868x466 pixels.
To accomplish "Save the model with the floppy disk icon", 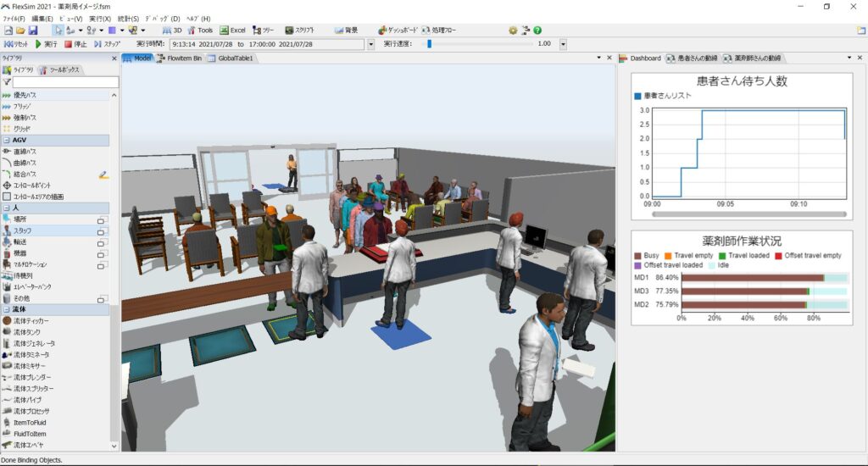I will click(33, 31).
